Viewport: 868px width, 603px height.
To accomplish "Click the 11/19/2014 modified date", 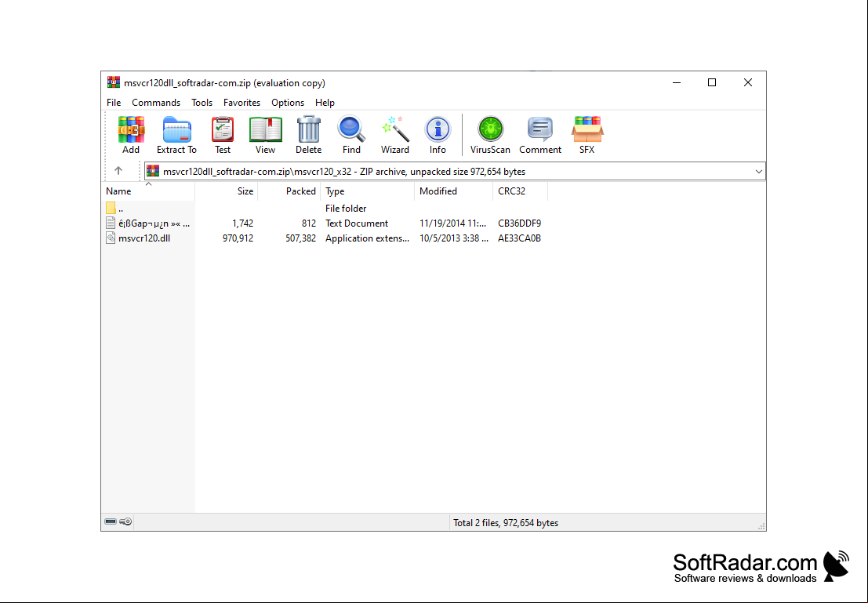I will click(x=453, y=223).
